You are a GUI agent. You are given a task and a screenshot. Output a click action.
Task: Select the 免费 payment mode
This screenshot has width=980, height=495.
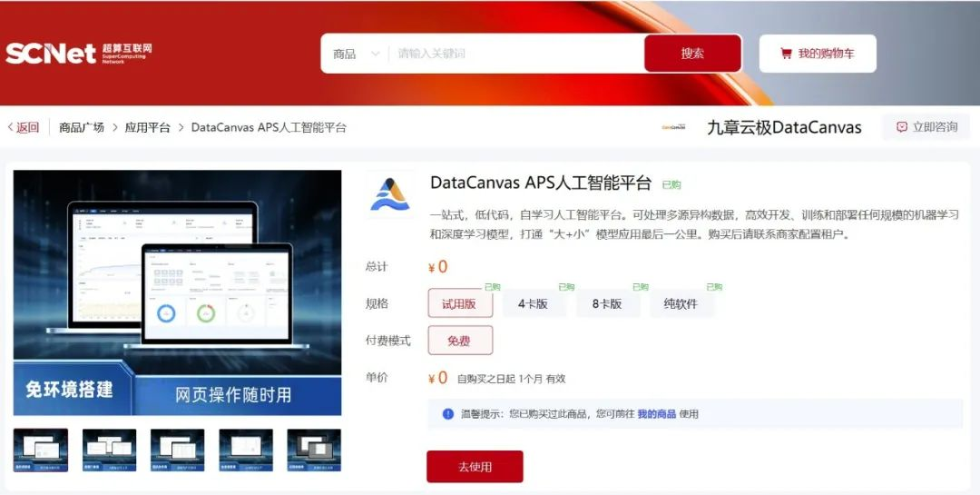[459, 341]
